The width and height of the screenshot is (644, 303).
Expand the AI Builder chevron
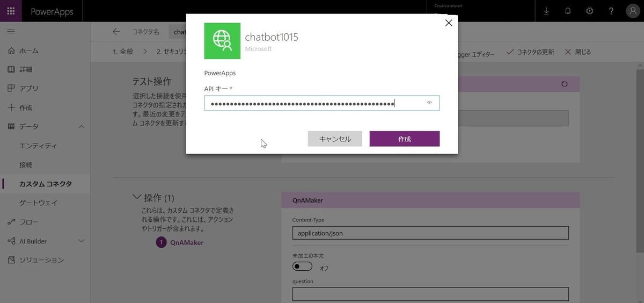[82, 241]
